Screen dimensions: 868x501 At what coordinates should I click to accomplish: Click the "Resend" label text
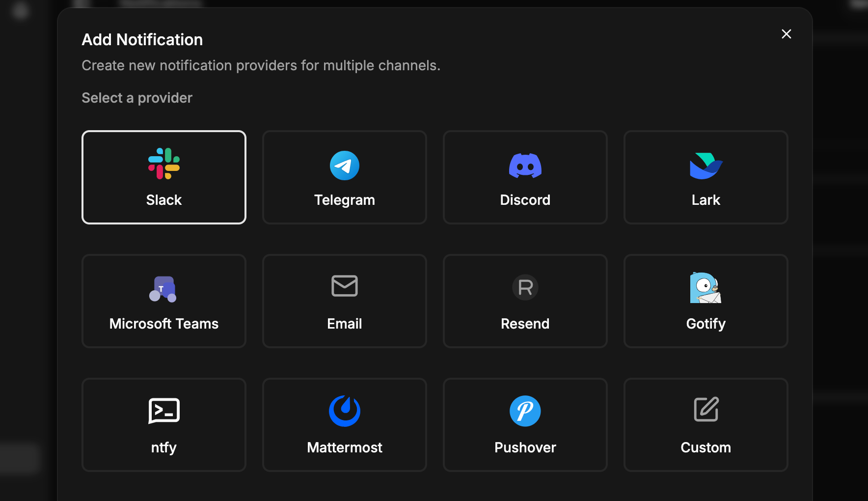(525, 324)
